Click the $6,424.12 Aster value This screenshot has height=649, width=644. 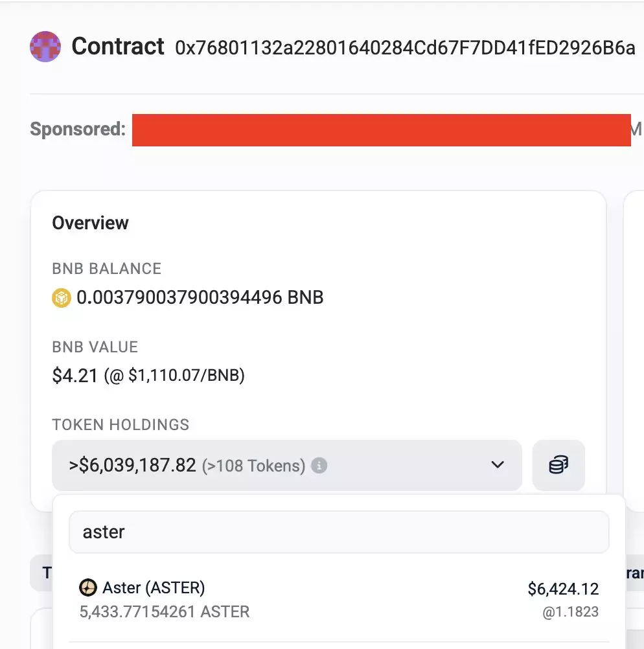[563, 589]
